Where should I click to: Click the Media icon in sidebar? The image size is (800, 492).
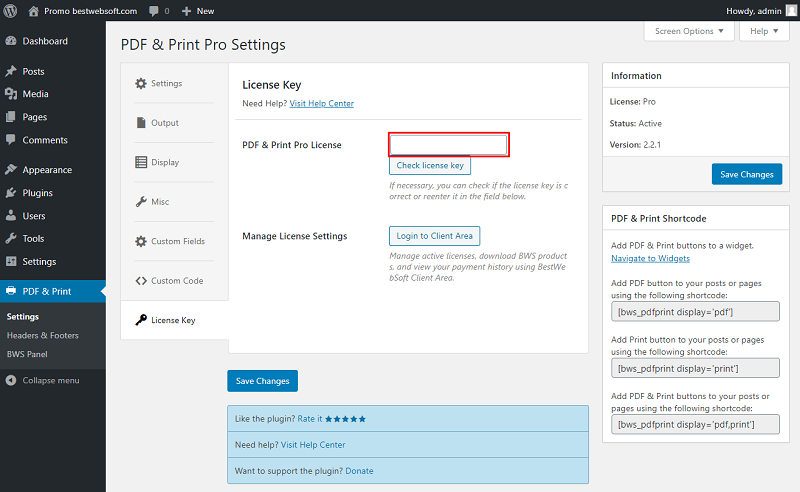point(11,94)
